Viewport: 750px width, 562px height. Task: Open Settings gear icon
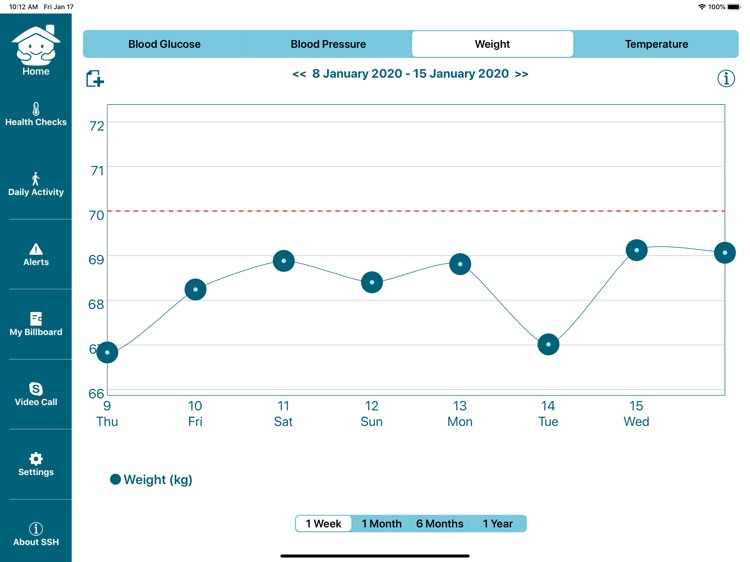tap(36, 459)
